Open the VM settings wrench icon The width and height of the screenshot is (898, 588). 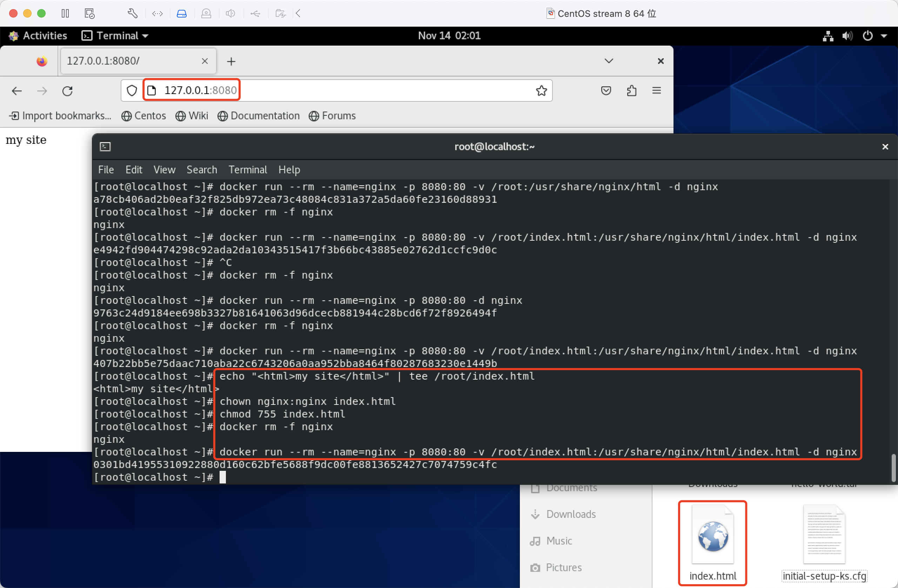(133, 14)
